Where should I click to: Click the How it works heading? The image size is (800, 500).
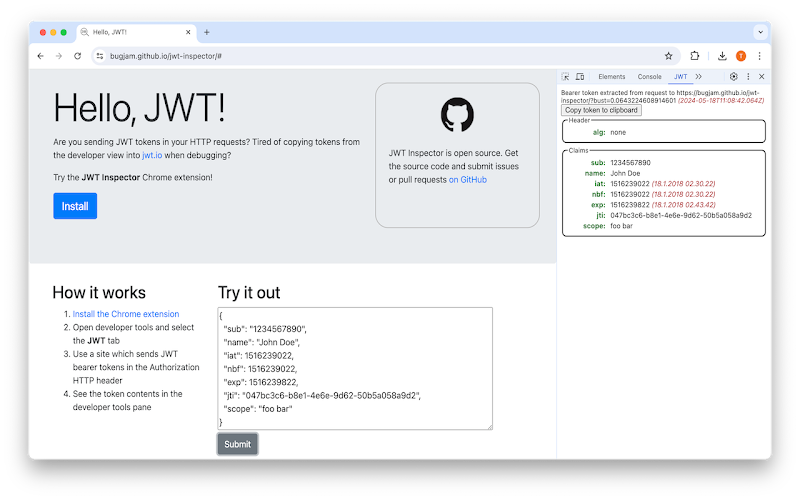tap(99, 292)
